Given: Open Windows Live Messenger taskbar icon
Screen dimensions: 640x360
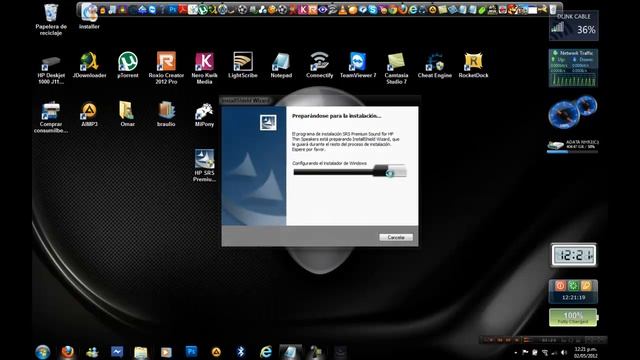Looking at the screenshot, I should click(x=92, y=351).
